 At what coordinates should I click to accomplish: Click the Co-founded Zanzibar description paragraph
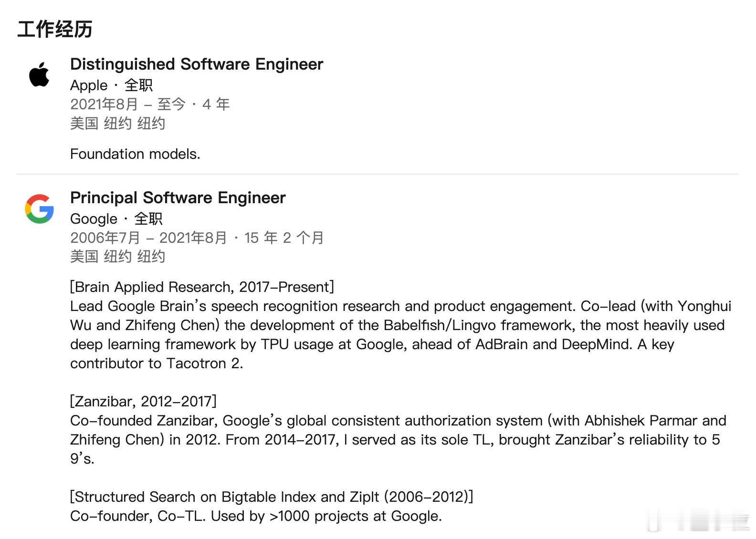pos(399,439)
